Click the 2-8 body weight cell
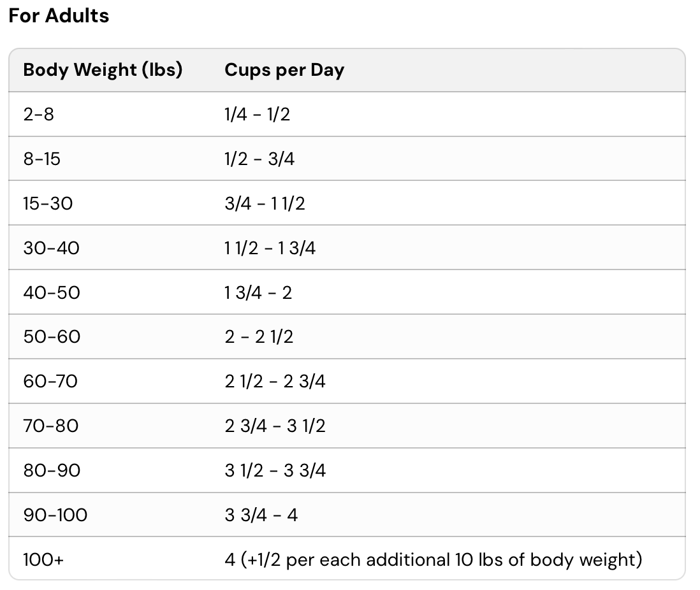The height and width of the screenshot is (590, 700). pyautogui.click(x=39, y=115)
